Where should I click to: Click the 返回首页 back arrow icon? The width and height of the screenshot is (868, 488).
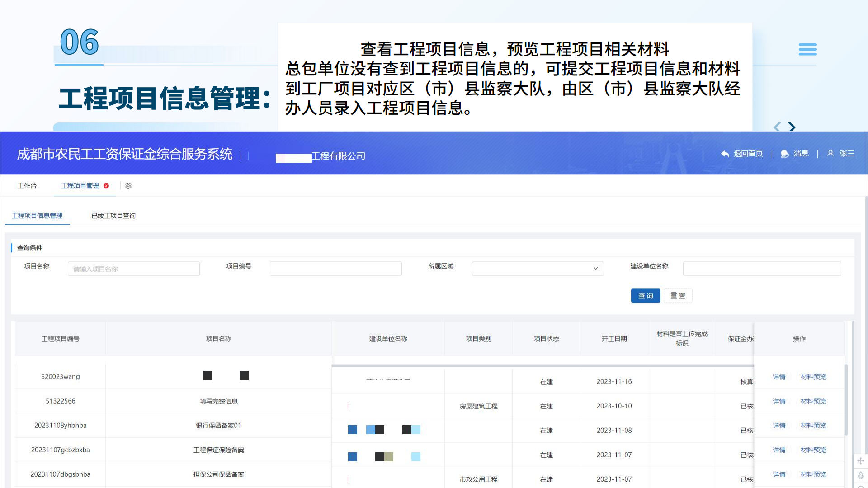(726, 154)
